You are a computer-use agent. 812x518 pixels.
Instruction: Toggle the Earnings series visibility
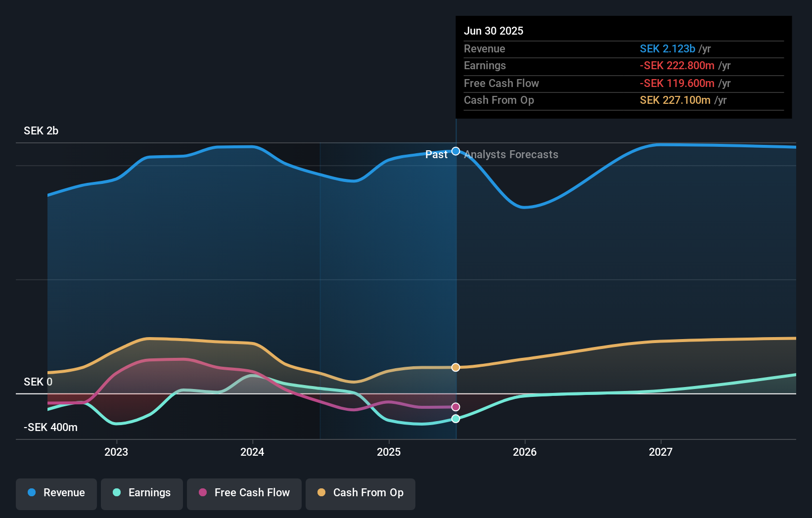pyautogui.click(x=142, y=493)
